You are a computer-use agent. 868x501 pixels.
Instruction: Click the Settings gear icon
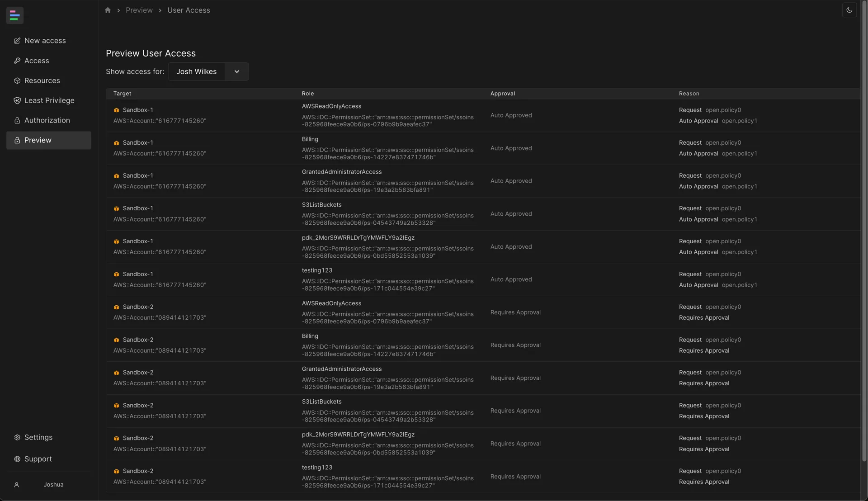pos(17,438)
